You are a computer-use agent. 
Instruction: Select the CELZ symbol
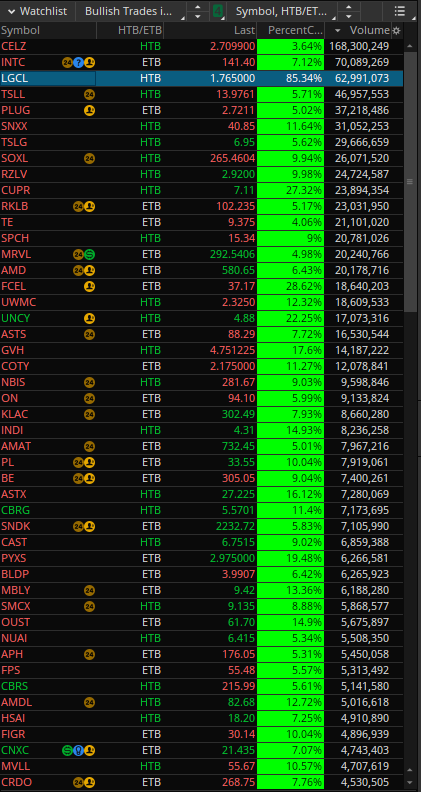[x=14, y=46]
